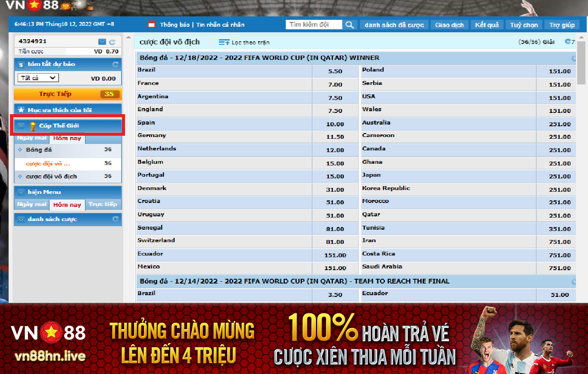588x374 pixels.
Task: Click the VN88 welcome bonus banner
Action: (294, 339)
